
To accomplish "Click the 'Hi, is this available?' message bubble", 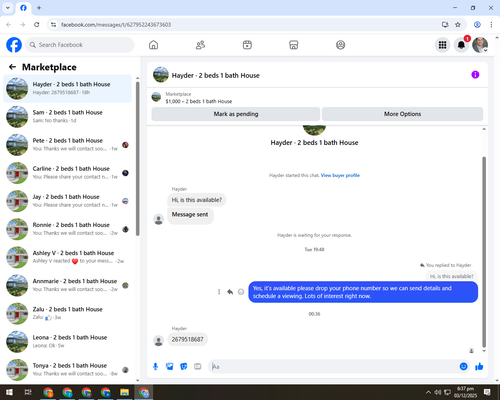I will tap(197, 200).
